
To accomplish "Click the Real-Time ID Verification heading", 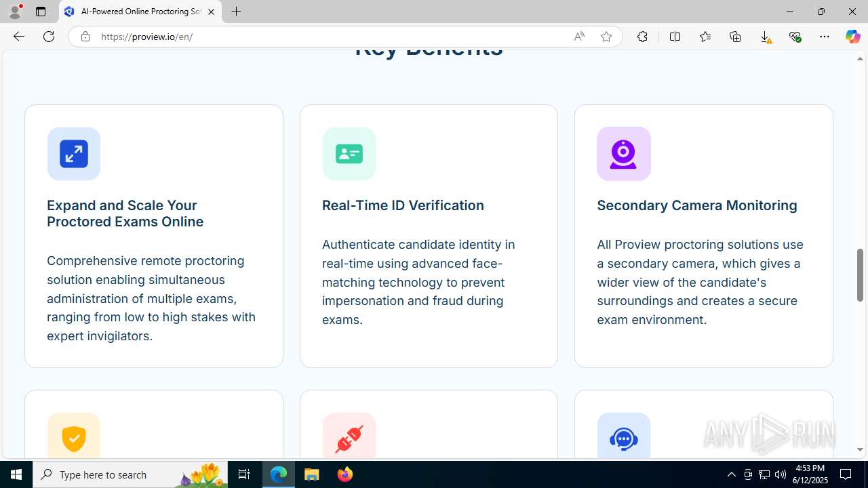I will tap(403, 205).
